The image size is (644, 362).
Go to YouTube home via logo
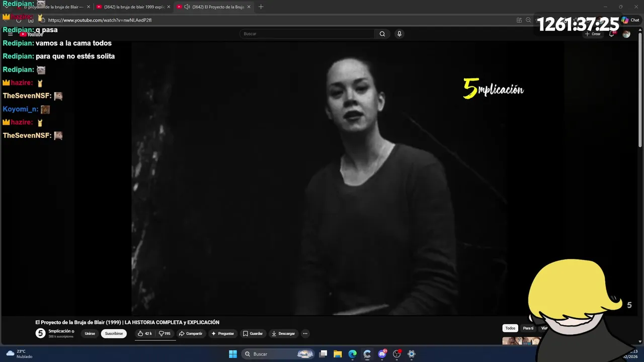pyautogui.click(x=32, y=34)
